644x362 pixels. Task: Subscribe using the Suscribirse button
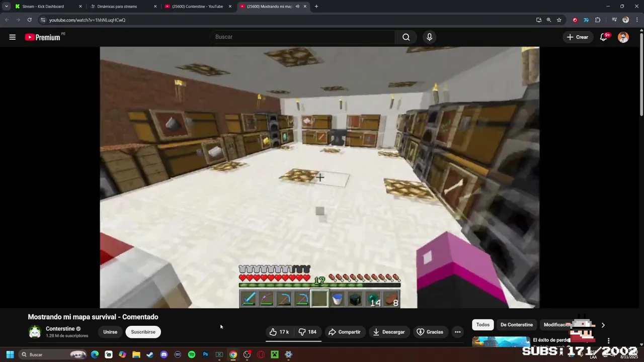143,332
